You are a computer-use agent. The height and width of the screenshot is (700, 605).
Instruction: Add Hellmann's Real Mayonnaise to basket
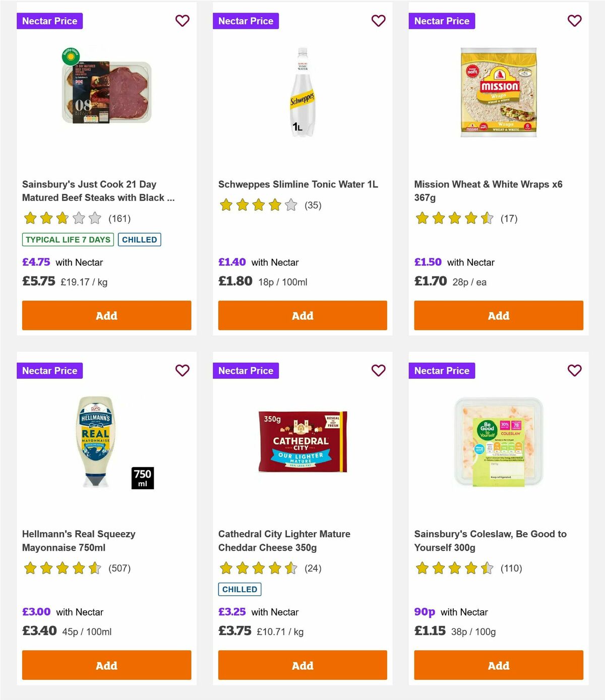pyautogui.click(x=106, y=665)
